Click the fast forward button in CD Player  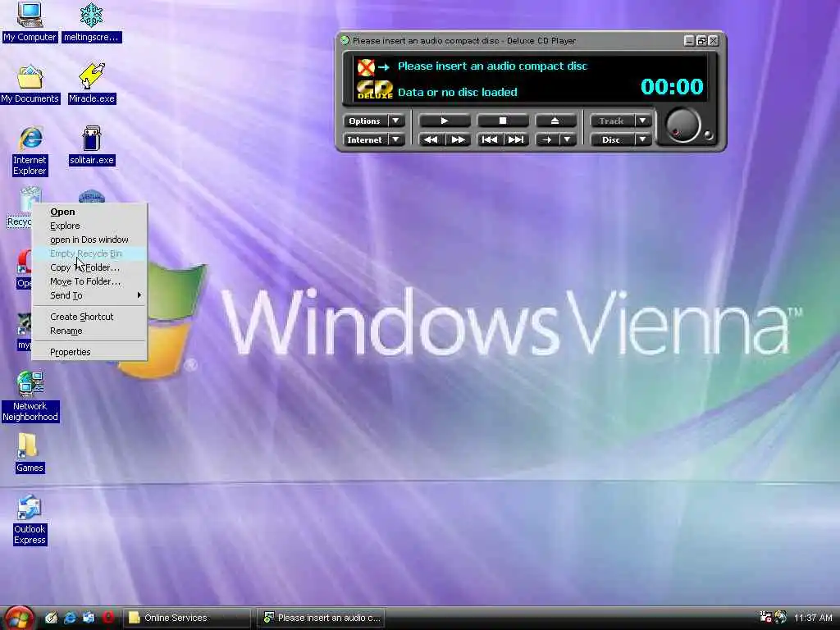coord(458,139)
